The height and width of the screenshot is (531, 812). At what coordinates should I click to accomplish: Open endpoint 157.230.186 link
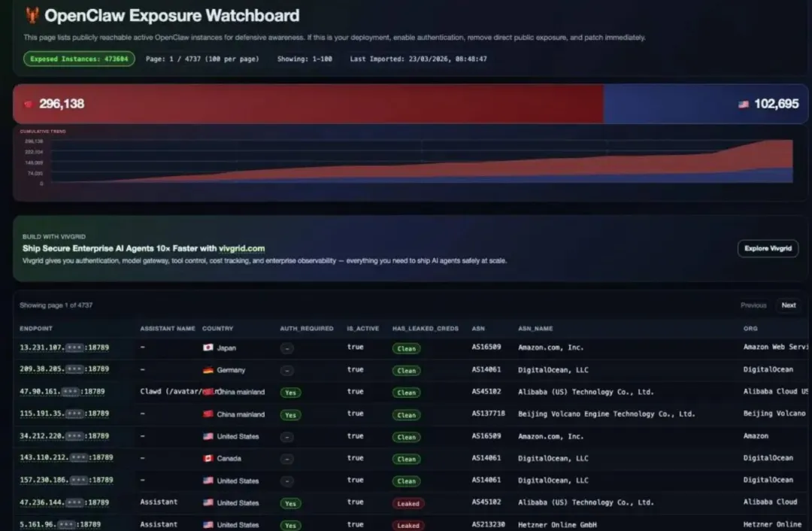[x=66, y=480]
